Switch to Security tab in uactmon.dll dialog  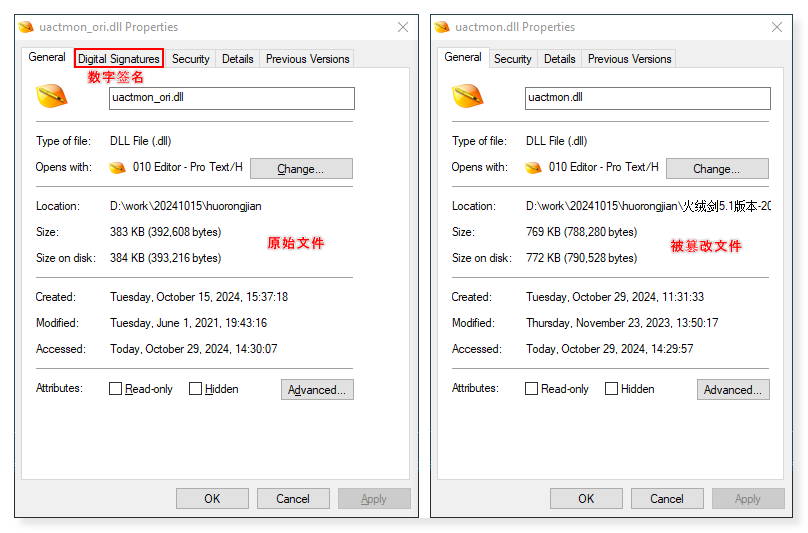pos(512,59)
